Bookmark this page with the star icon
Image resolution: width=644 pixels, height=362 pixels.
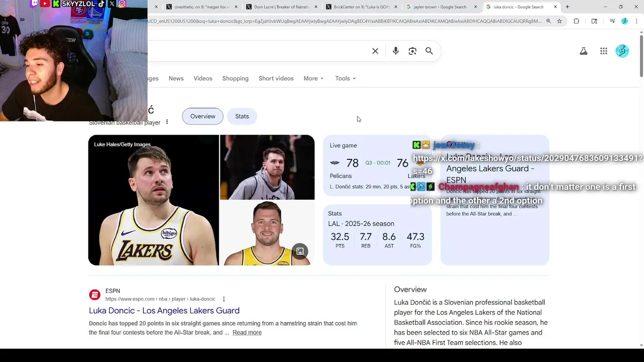click(559, 21)
